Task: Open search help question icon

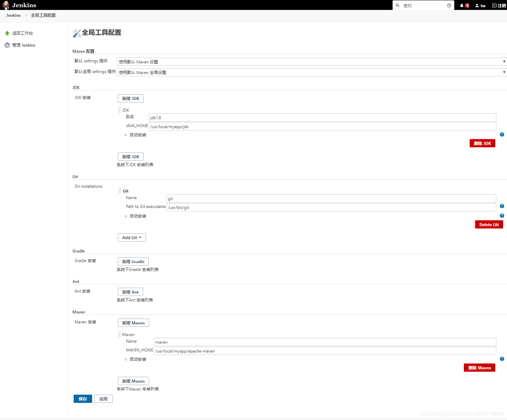Action: pyautogui.click(x=449, y=5)
